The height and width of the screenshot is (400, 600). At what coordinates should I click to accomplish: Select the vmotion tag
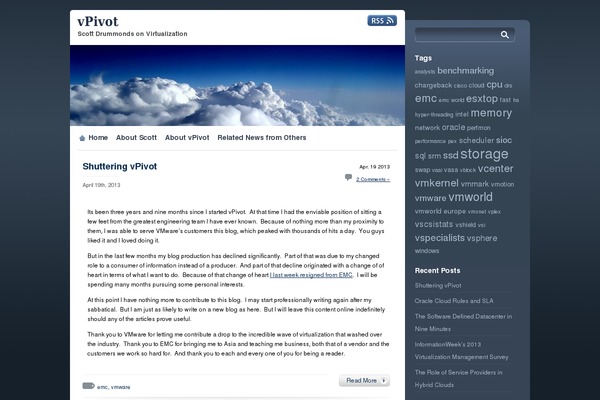click(502, 184)
